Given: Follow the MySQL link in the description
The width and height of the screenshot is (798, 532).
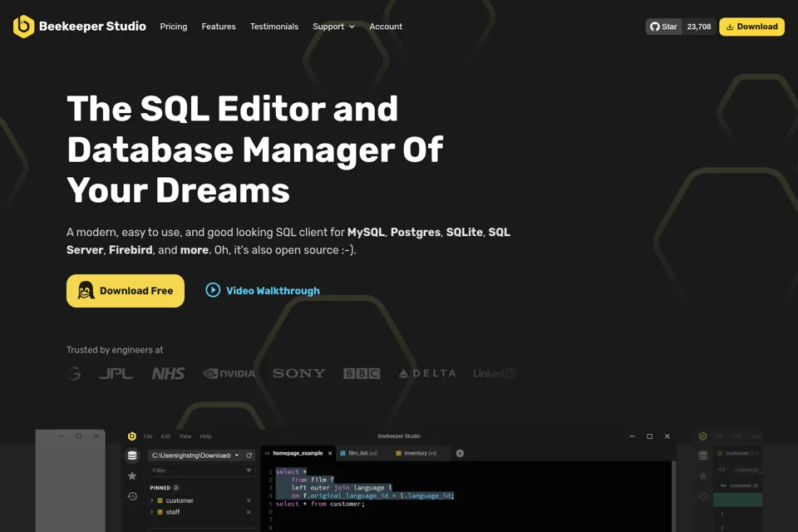Looking at the screenshot, I should tap(366, 232).
